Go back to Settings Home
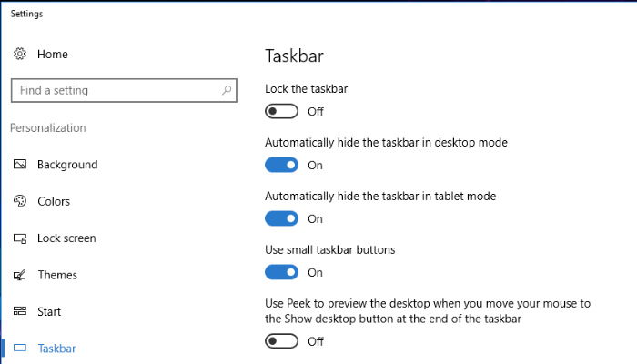The height and width of the screenshot is (364, 637). [x=53, y=54]
